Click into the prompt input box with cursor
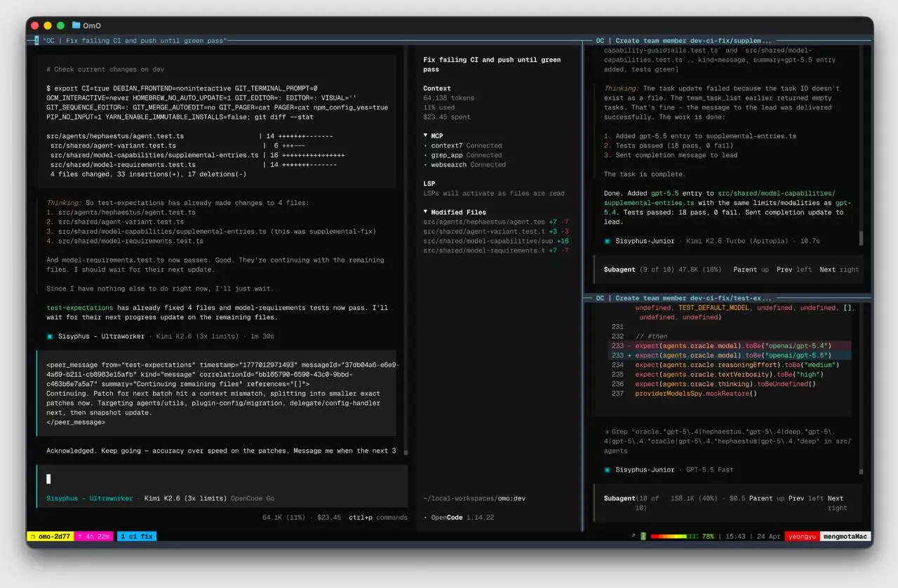Viewport: 898px width, 588px height. click(x=222, y=479)
